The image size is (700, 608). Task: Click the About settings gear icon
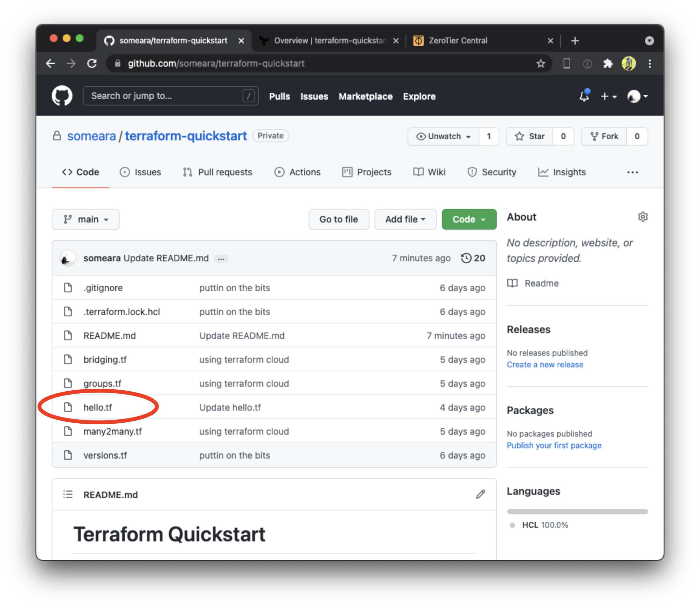pyautogui.click(x=643, y=217)
